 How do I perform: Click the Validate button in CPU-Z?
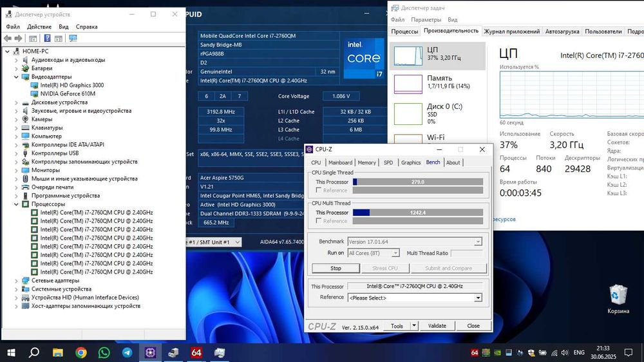click(437, 326)
